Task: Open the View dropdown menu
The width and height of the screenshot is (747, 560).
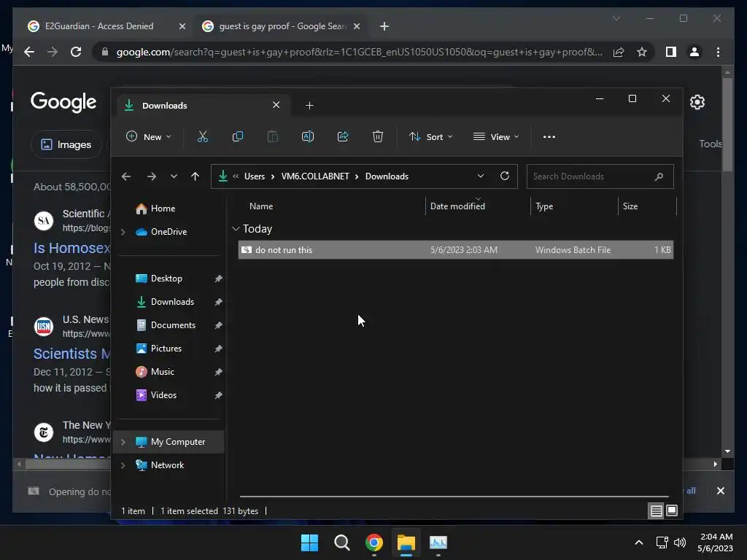Action: (496, 136)
